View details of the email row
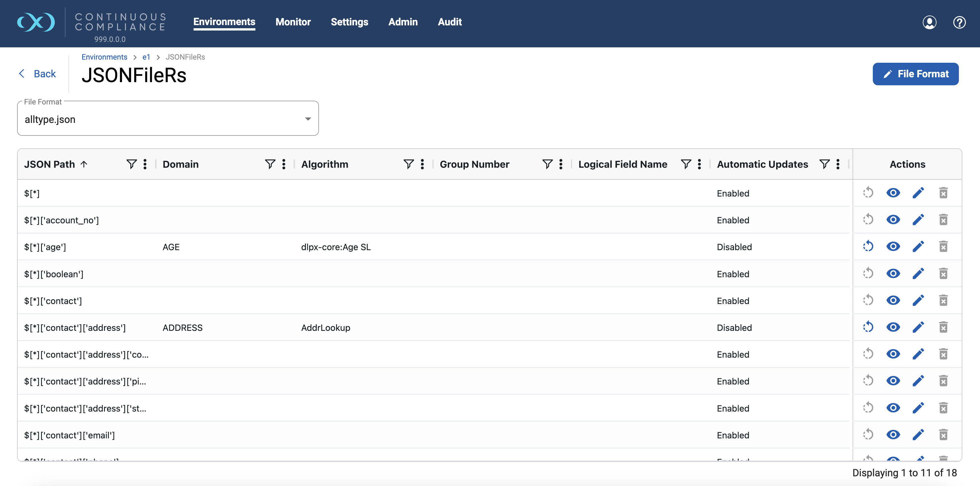 click(893, 434)
